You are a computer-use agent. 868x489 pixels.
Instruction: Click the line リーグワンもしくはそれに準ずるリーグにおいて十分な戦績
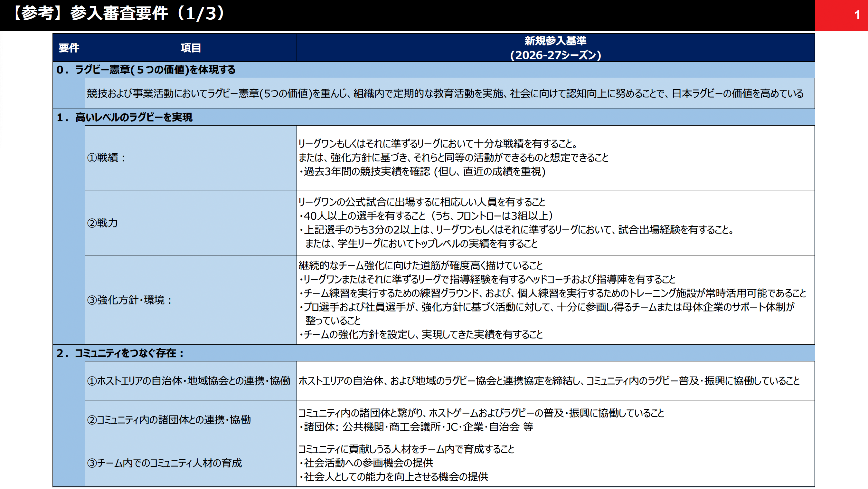tap(438, 144)
